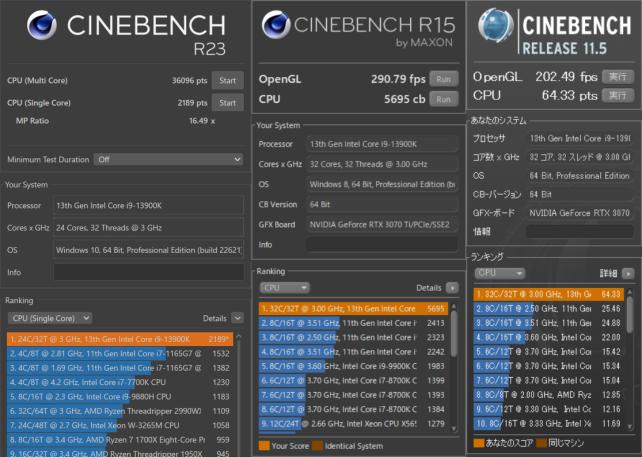
Task: Select the R15 ranking row scoring 2323
Action: 353,337
